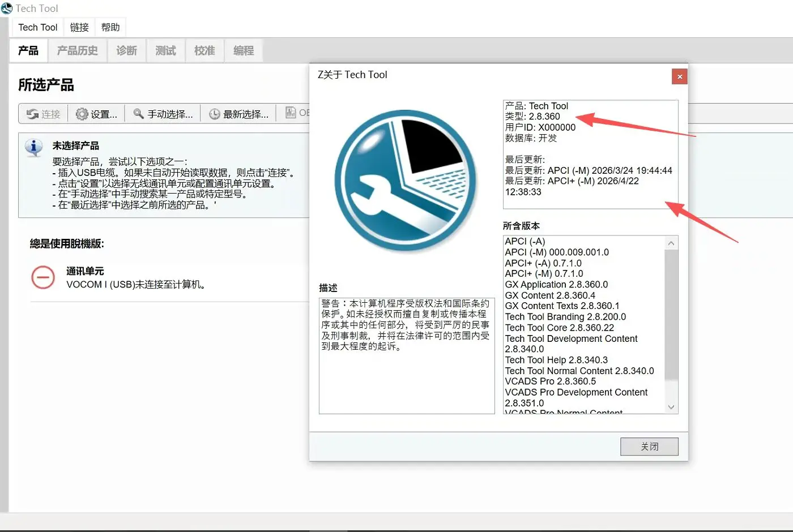This screenshot has height=532, width=793.
Task: Select the 'APCI+ (-A) 0.7.1.0' row
Action: click(543, 263)
